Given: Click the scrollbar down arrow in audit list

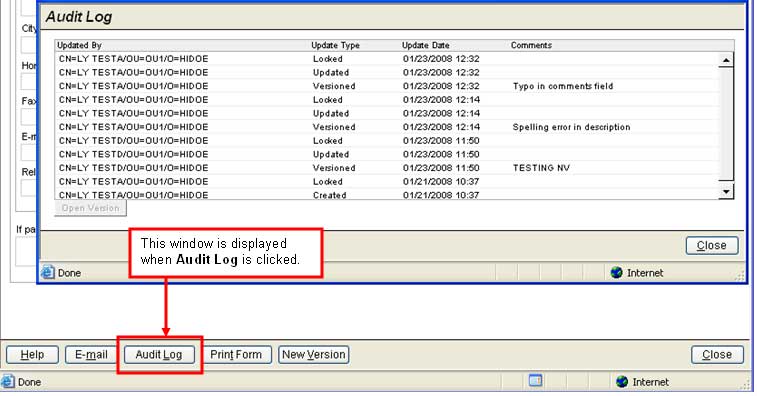Looking at the screenshot, I should click(726, 191).
